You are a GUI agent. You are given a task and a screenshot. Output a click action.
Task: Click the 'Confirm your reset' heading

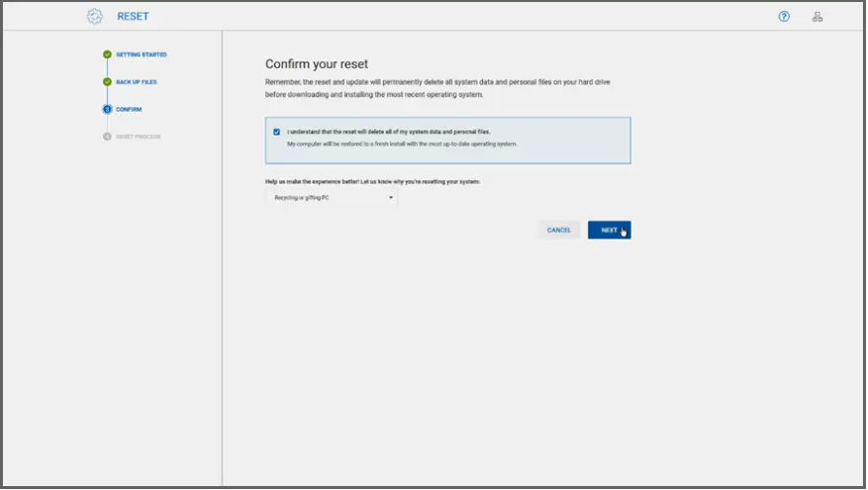317,64
